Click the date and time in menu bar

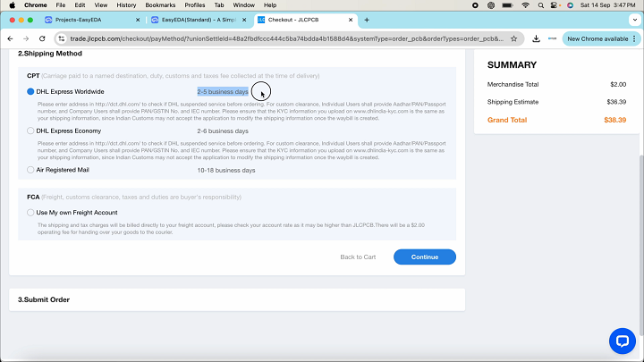607,5
